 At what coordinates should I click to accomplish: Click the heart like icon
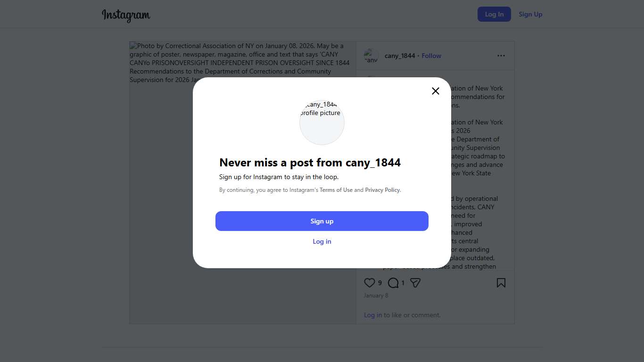click(x=370, y=283)
